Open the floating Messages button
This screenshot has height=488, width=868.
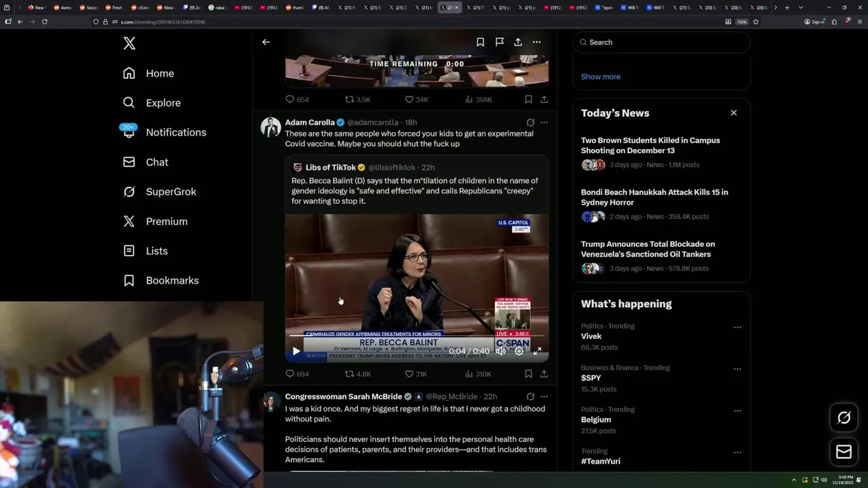(x=844, y=452)
